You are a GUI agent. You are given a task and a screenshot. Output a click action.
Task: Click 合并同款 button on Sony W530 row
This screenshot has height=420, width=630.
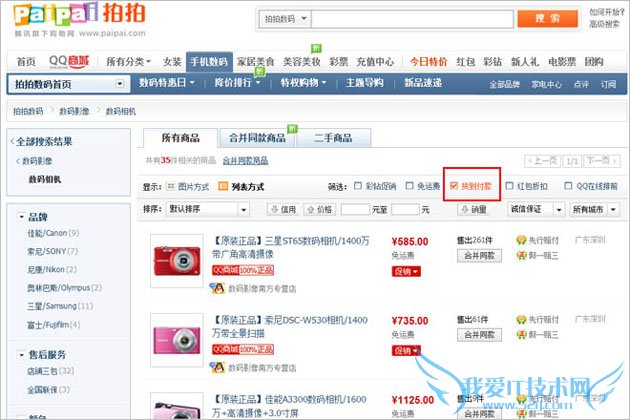(479, 335)
